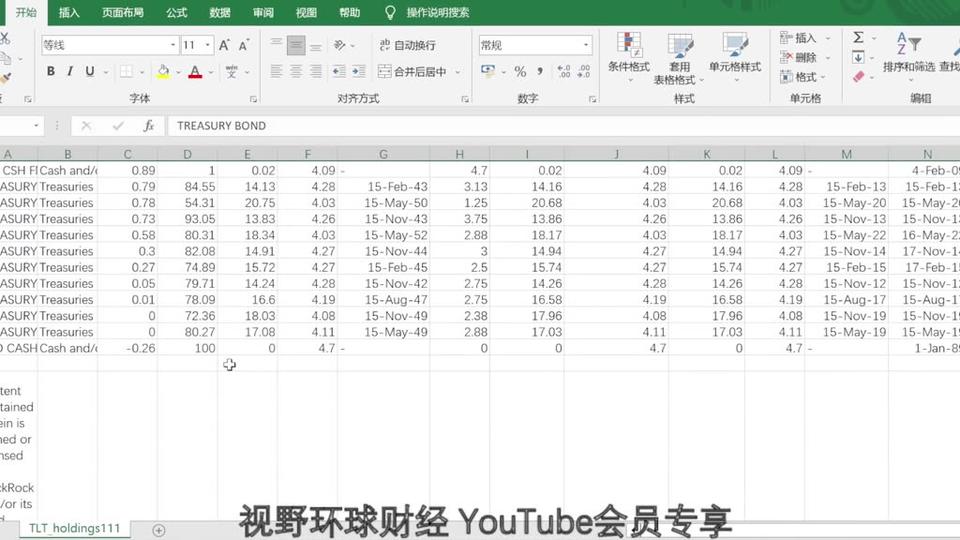Open the 审阅 ribbon tab

point(263,13)
